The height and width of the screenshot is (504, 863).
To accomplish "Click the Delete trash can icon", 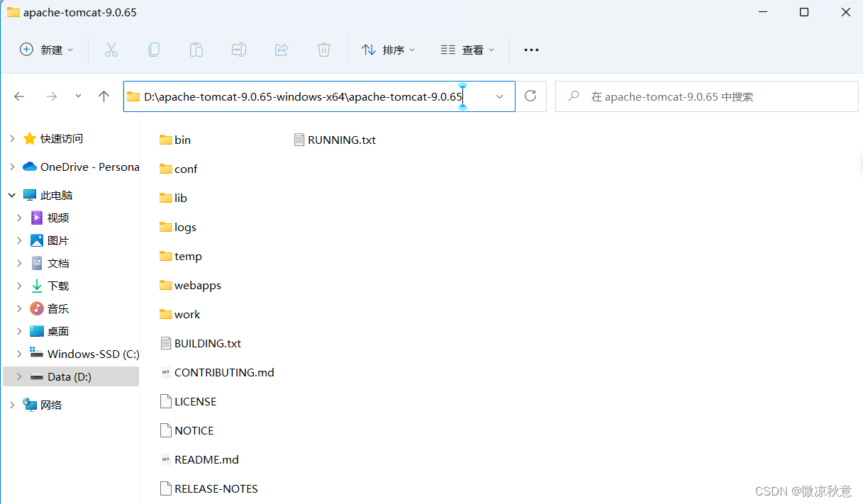I will click(x=324, y=50).
